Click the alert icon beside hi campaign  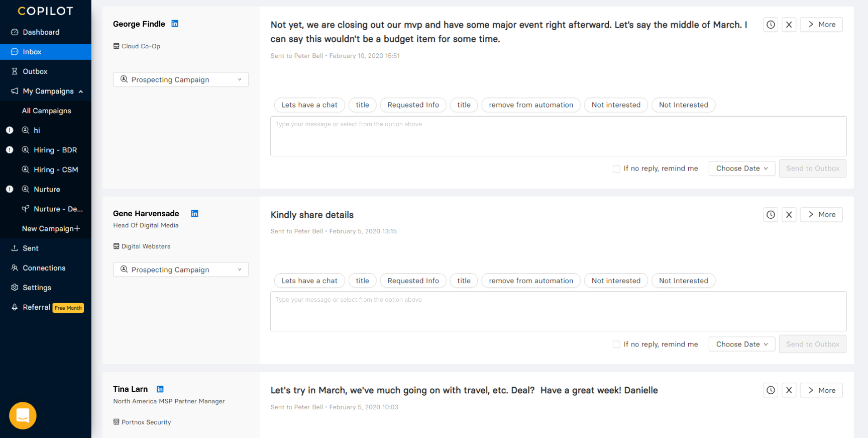(x=10, y=130)
